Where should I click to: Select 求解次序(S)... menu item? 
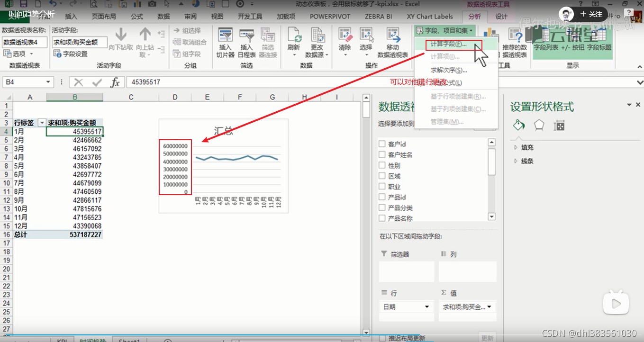(x=449, y=70)
